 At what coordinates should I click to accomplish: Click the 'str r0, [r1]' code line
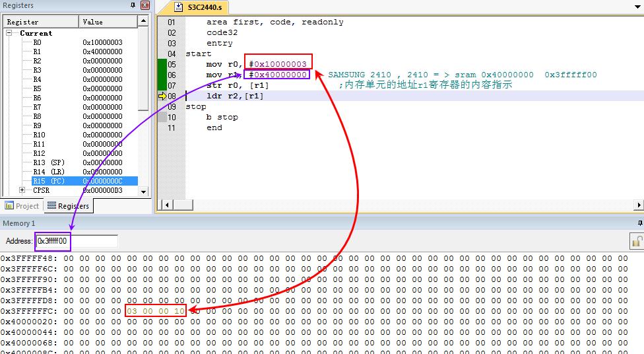tap(238, 85)
